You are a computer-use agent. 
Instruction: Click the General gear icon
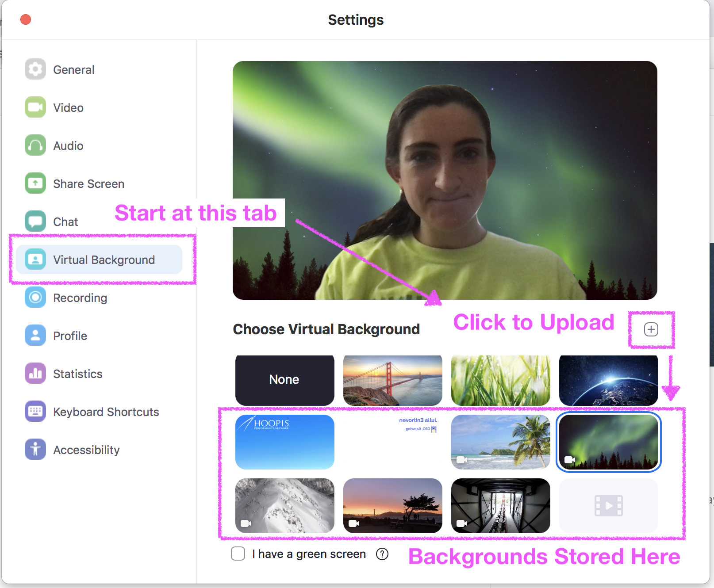(x=35, y=69)
